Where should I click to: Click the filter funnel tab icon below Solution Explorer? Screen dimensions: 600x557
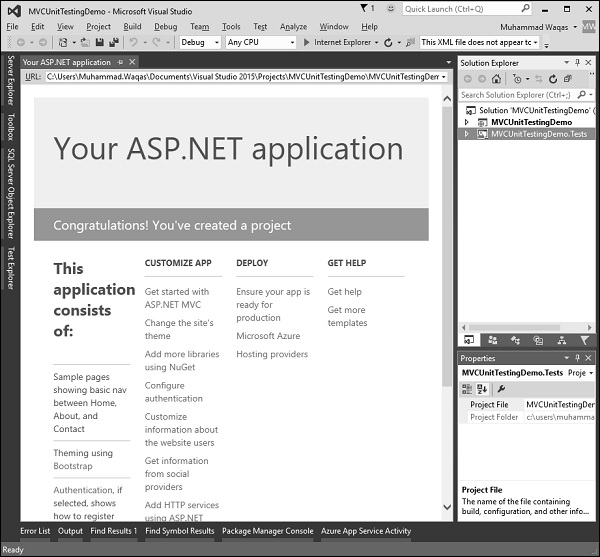584,340
